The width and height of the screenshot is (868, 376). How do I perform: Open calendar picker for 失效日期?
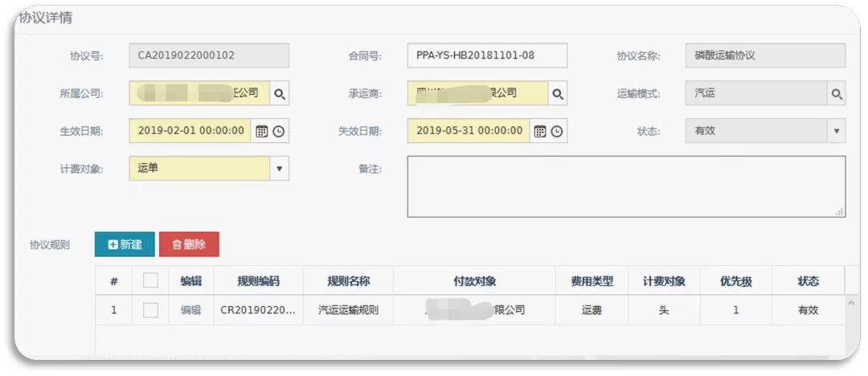[540, 131]
